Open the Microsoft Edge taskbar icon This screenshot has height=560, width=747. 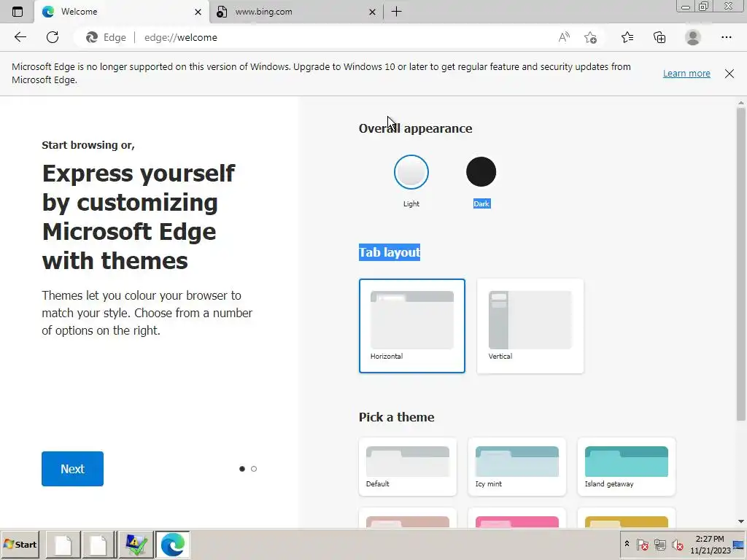(172, 544)
